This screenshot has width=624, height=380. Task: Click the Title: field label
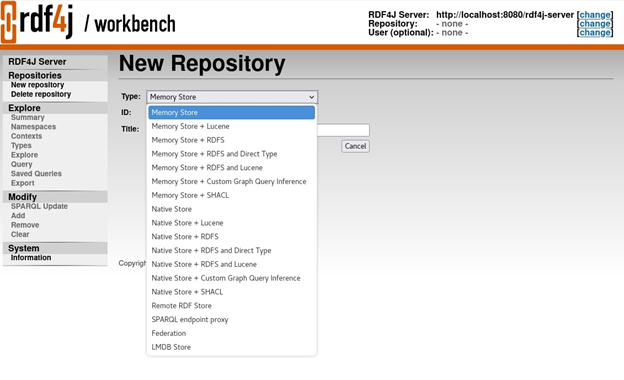(x=130, y=129)
